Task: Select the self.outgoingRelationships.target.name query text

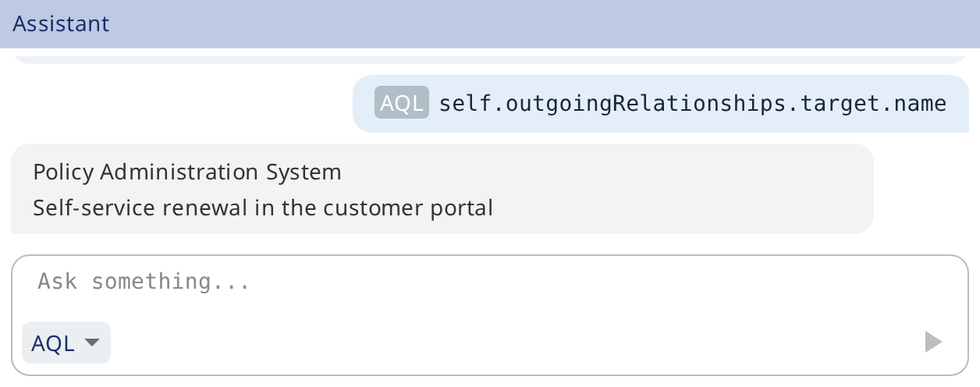Action: click(693, 103)
